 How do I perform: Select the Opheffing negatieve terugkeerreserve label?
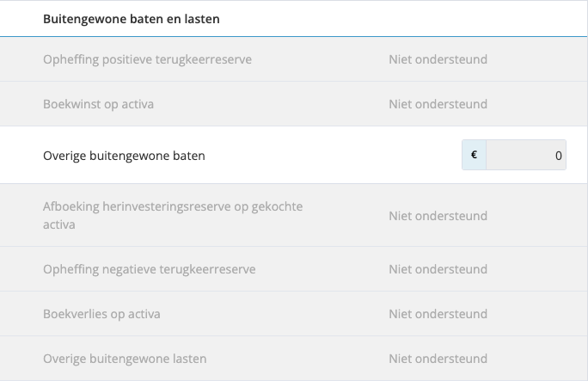[149, 269]
